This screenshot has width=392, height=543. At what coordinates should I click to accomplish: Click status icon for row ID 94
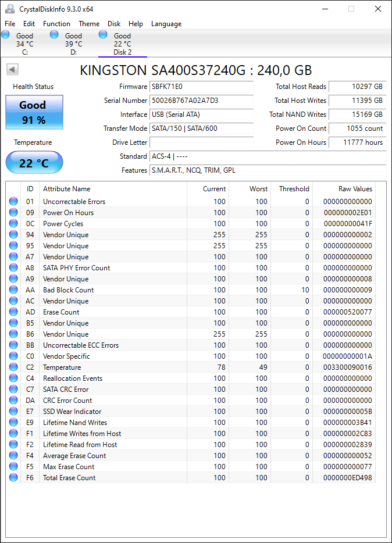pos(13,234)
